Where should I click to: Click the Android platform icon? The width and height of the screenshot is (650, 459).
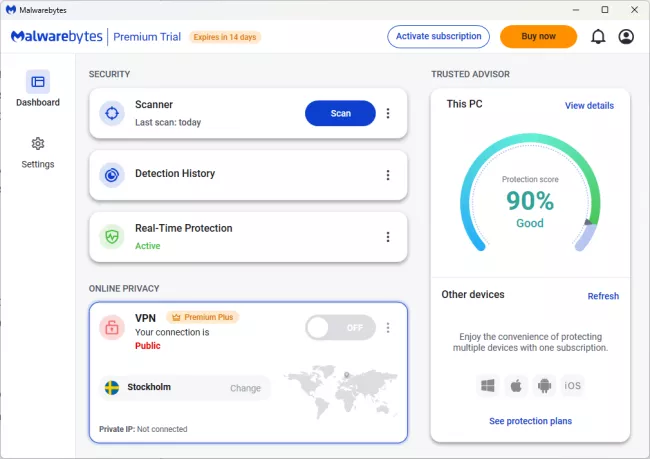coord(544,386)
